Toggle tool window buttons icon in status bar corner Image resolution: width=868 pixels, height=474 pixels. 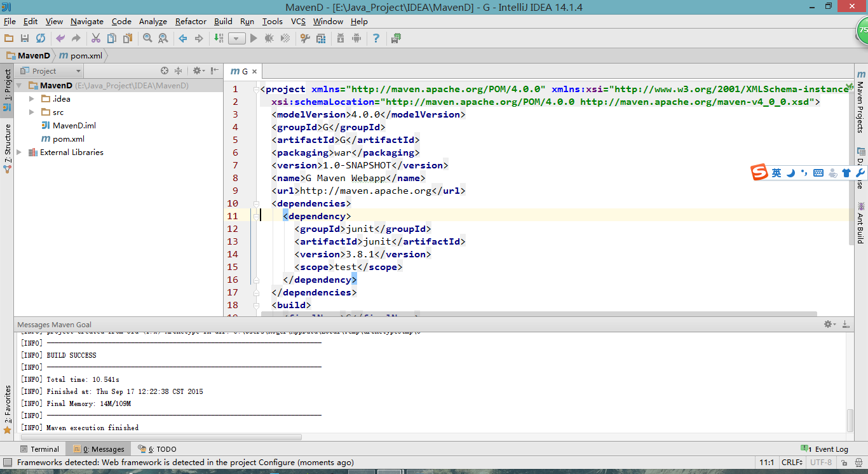point(7,463)
